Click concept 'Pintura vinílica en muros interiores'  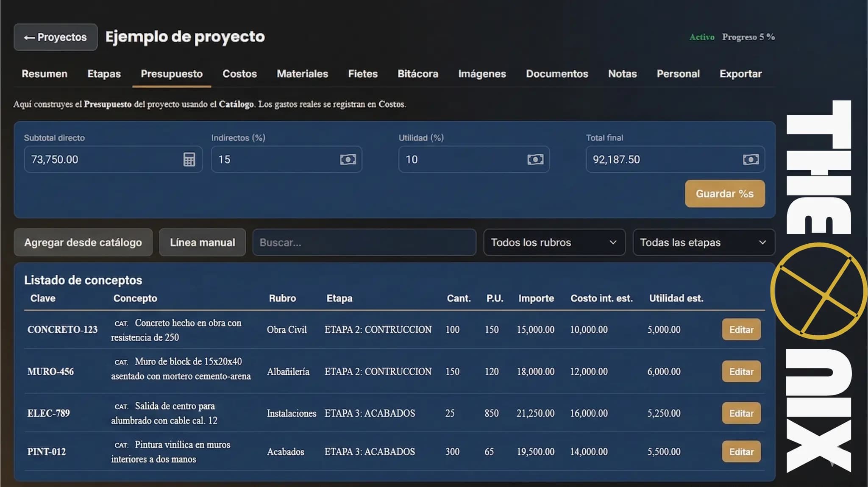pos(171,452)
